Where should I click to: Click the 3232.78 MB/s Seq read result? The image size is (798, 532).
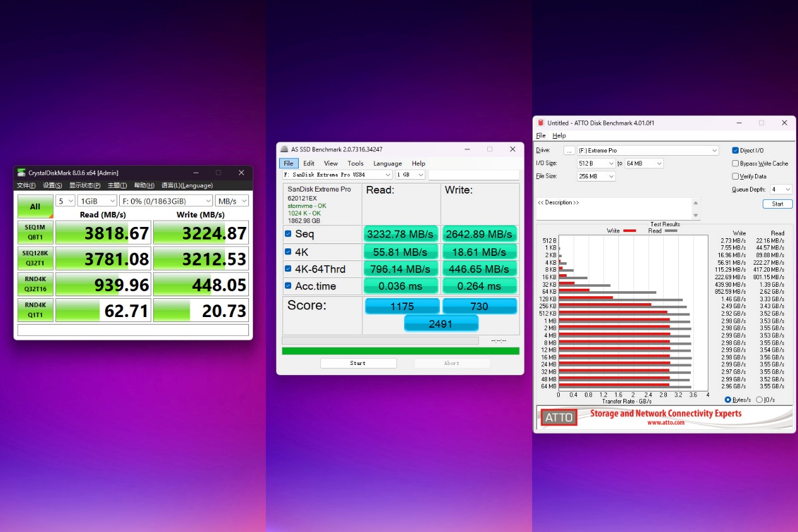pos(401,234)
